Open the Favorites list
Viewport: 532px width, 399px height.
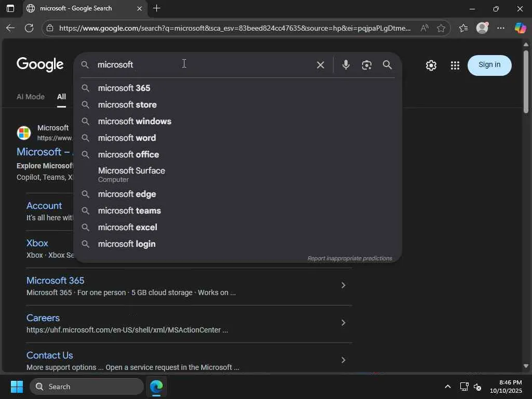tap(463, 28)
